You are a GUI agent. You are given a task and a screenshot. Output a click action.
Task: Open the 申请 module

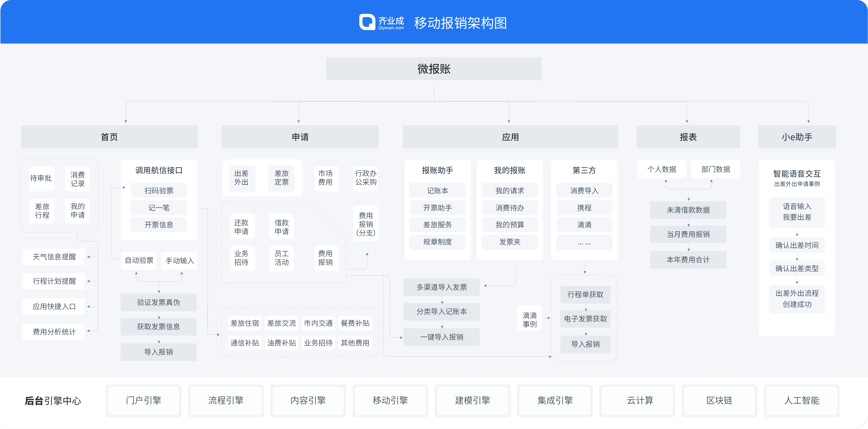tap(299, 137)
